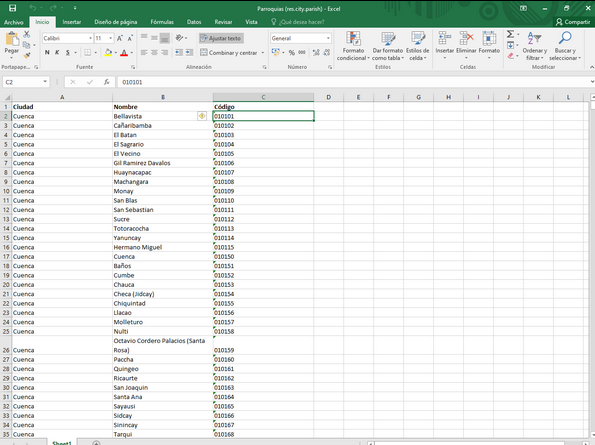
Task: Toggle bold with the N button
Action: [47, 52]
